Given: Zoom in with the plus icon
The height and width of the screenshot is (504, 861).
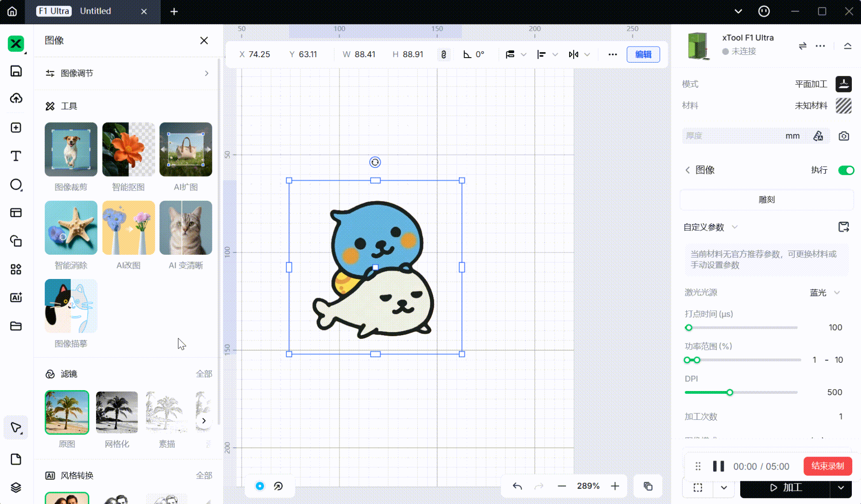Looking at the screenshot, I should [x=615, y=486].
